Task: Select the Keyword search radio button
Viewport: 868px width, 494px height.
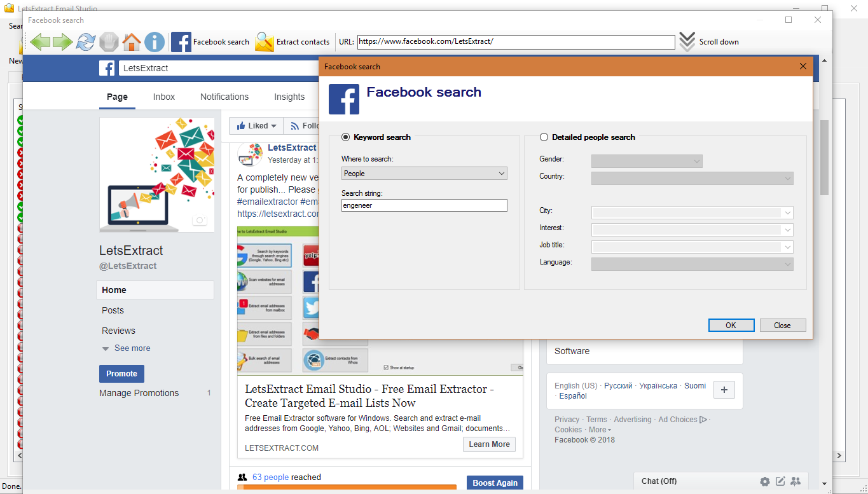Action: coord(346,137)
